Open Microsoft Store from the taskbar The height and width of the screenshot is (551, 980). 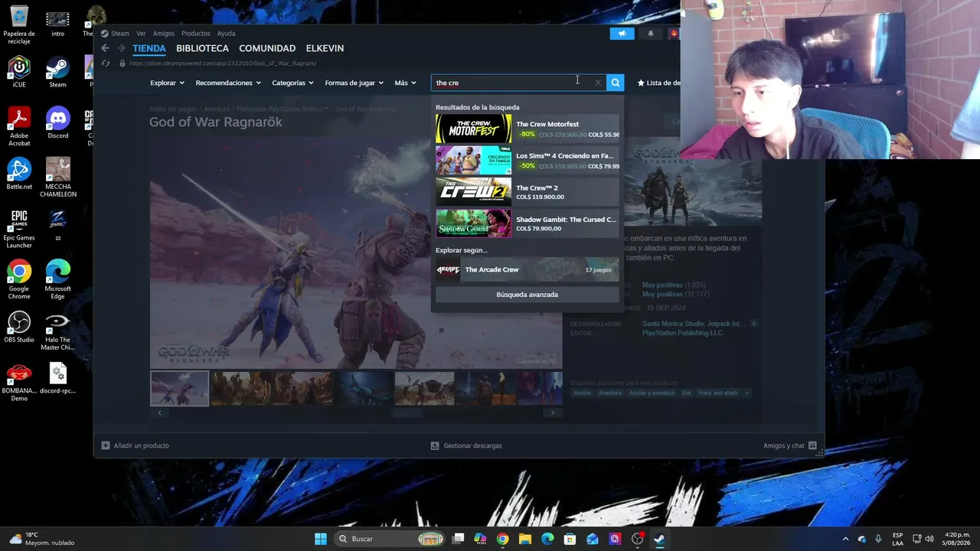point(570,539)
